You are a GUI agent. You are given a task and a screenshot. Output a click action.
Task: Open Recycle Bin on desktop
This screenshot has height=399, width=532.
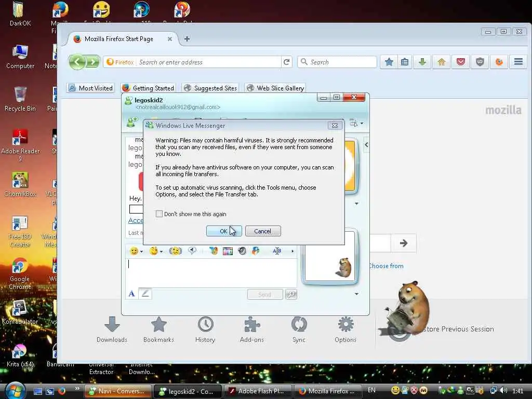click(x=20, y=99)
